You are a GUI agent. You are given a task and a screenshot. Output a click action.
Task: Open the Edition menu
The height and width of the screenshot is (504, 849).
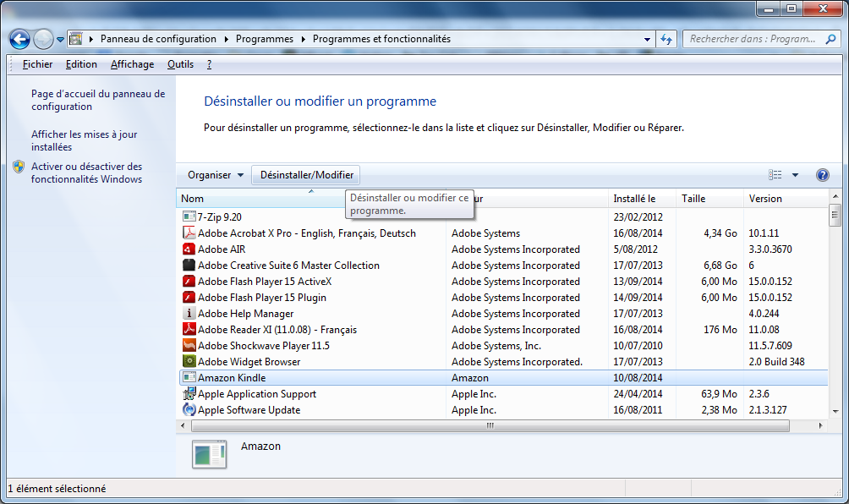click(81, 64)
